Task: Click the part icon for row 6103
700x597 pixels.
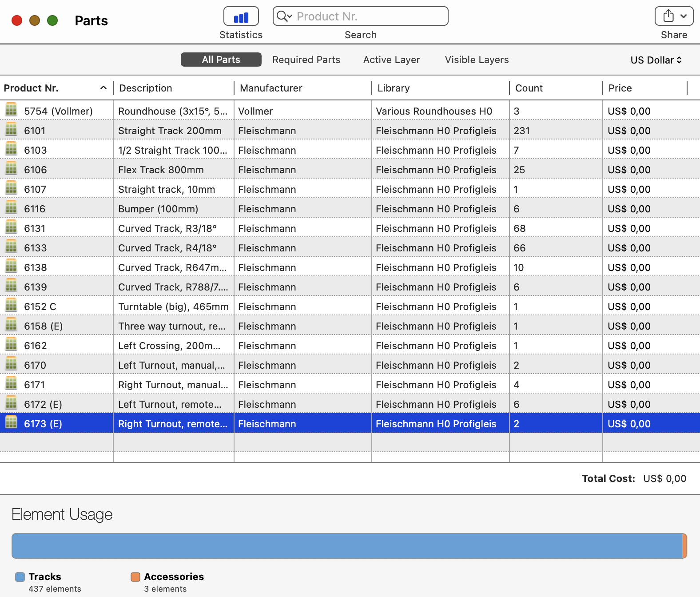Action: pyautogui.click(x=11, y=148)
